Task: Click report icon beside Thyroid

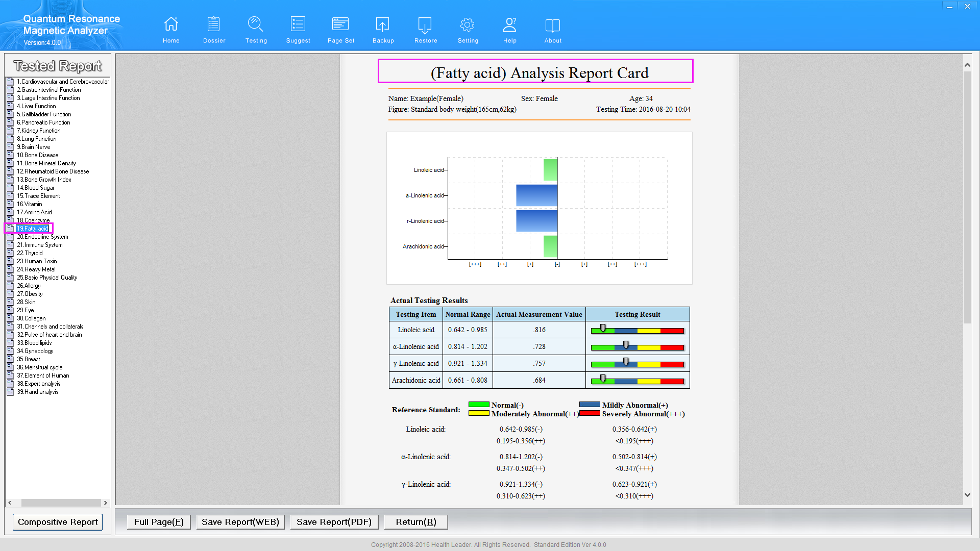Action: point(10,253)
